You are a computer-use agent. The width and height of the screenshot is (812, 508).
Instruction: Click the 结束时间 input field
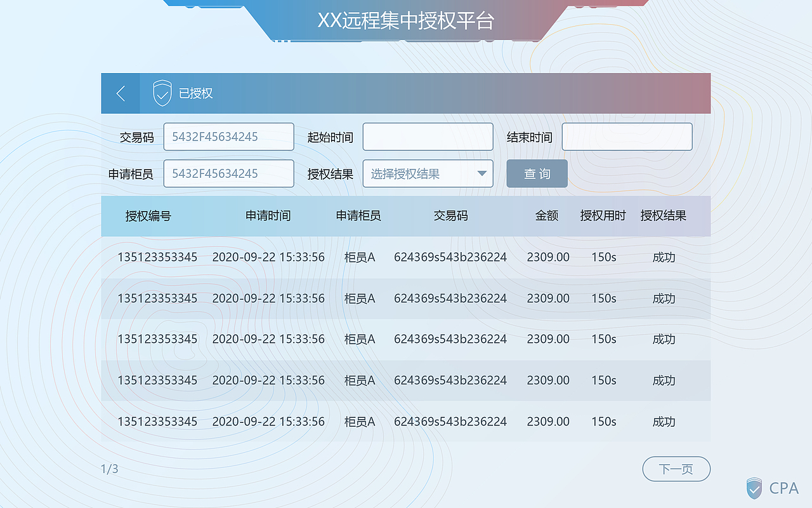[x=627, y=137]
